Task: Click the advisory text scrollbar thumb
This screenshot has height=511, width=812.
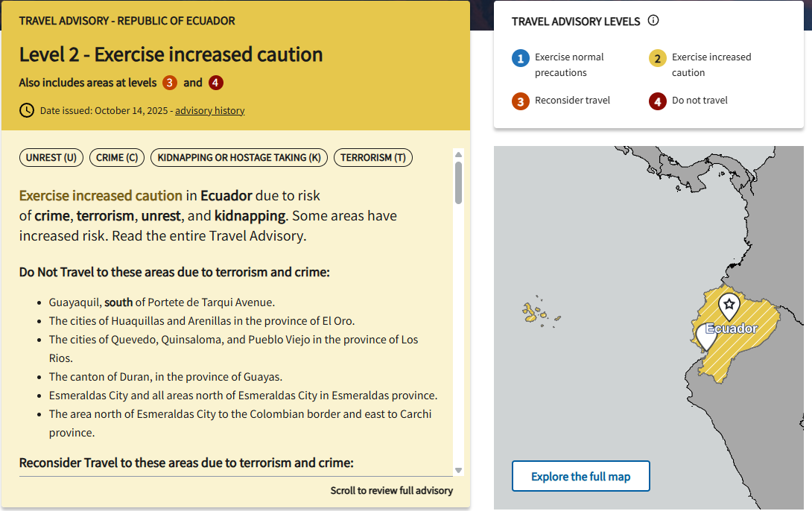Action: (x=459, y=182)
